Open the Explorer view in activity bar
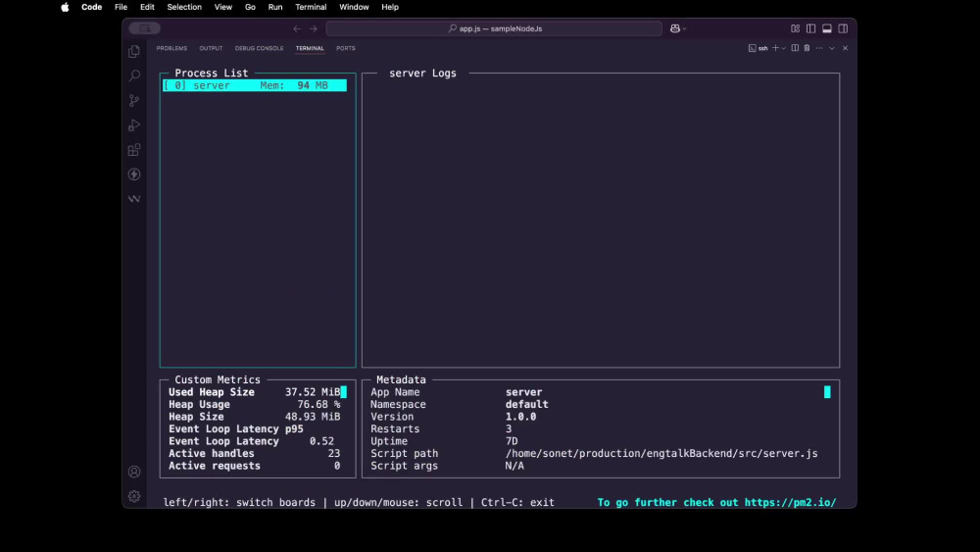This screenshot has height=552, width=980. tap(133, 51)
